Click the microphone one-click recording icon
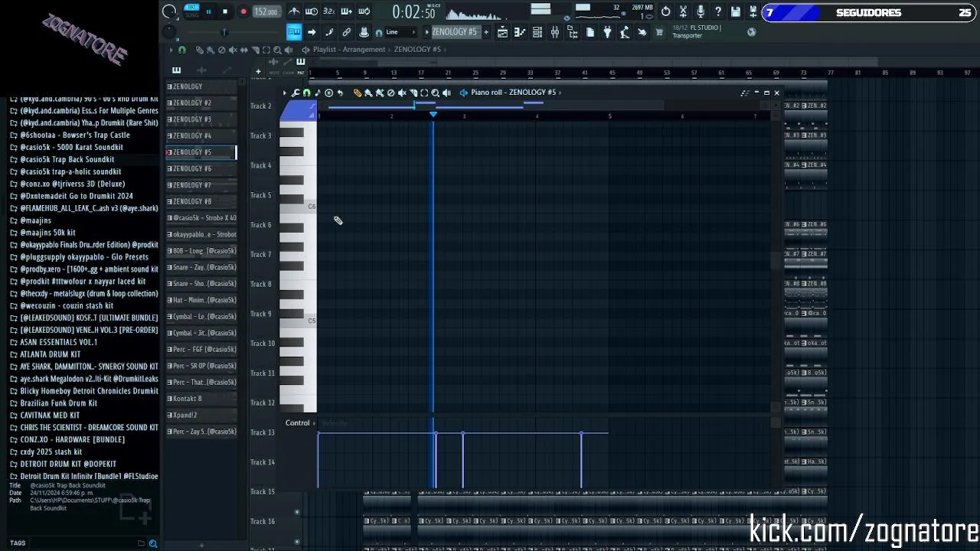Image resolution: width=980 pixels, height=551 pixels. tap(701, 11)
